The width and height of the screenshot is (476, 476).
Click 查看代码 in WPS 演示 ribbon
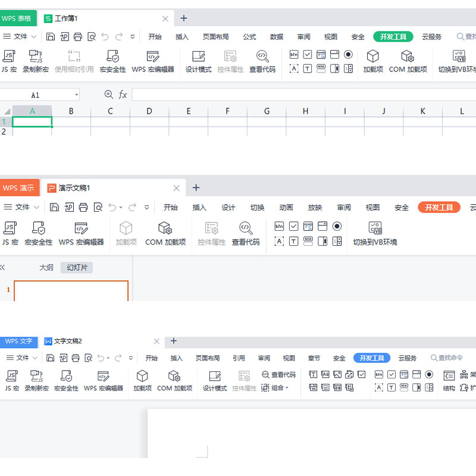point(246,233)
